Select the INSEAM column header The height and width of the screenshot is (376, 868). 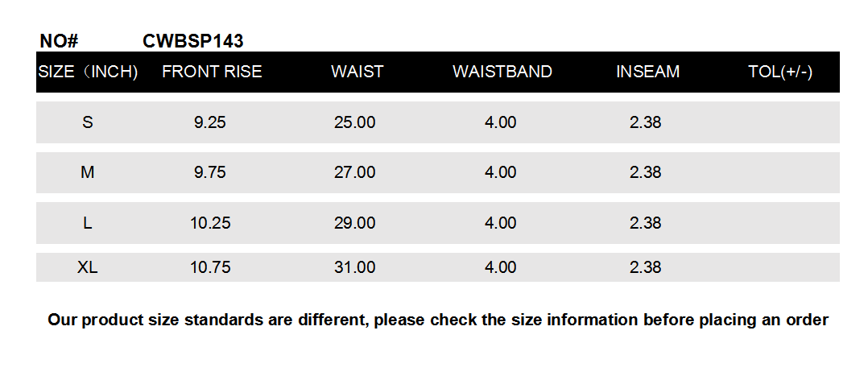pyautogui.click(x=647, y=72)
